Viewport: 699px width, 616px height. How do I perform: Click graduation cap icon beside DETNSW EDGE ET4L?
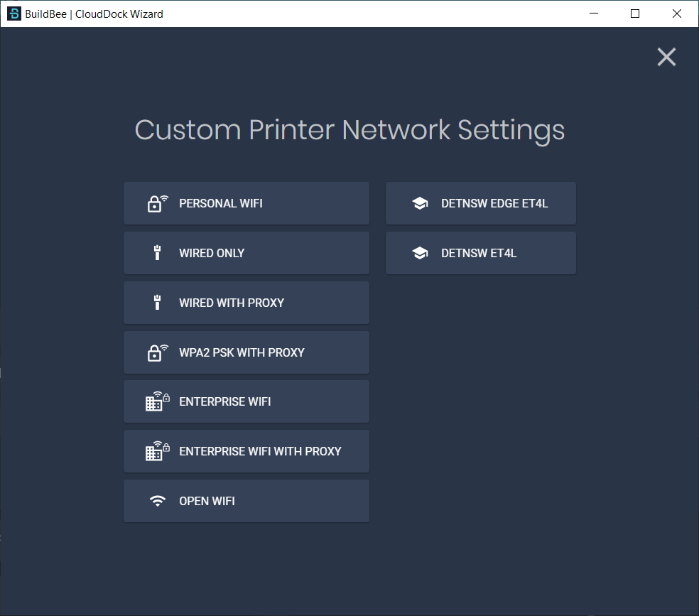tap(420, 203)
